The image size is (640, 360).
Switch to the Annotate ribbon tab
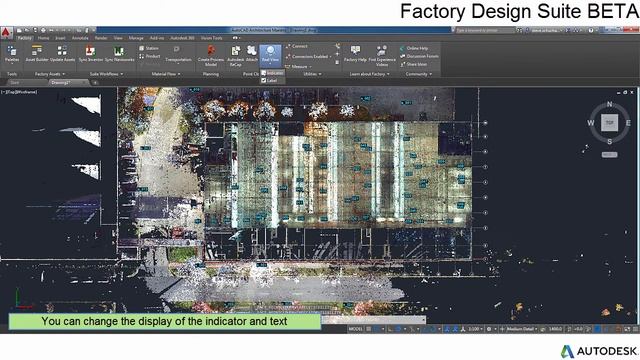(80, 38)
